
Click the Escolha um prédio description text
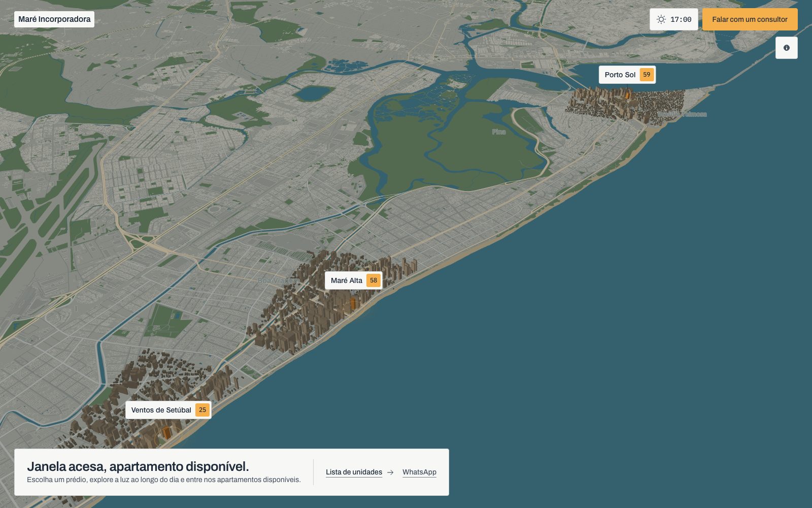(x=164, y=480)
